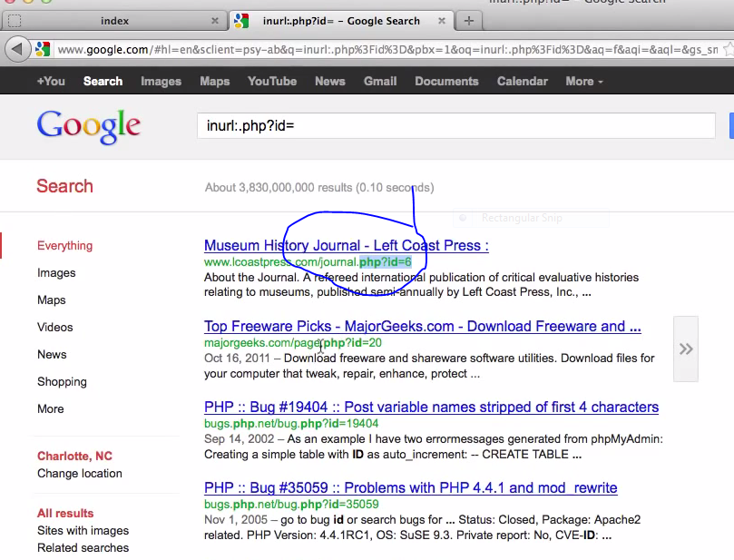Click Charlotte, NC location label
734x560 pixels.
74,456
